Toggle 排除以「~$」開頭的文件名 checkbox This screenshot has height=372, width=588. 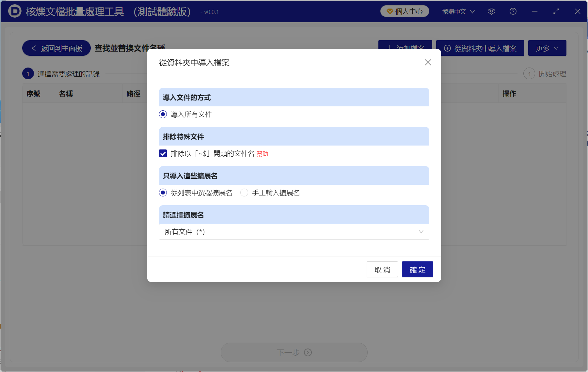click(x=163, y=153)
